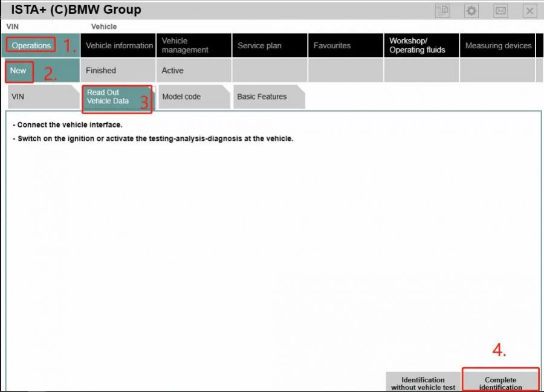Open the settings gear icon

(471, 10)
